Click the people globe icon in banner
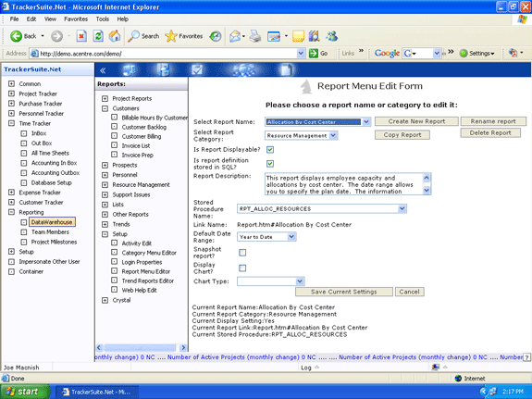Screen dimensions: 532x399 pyautogui.click(x=244, y=70)
